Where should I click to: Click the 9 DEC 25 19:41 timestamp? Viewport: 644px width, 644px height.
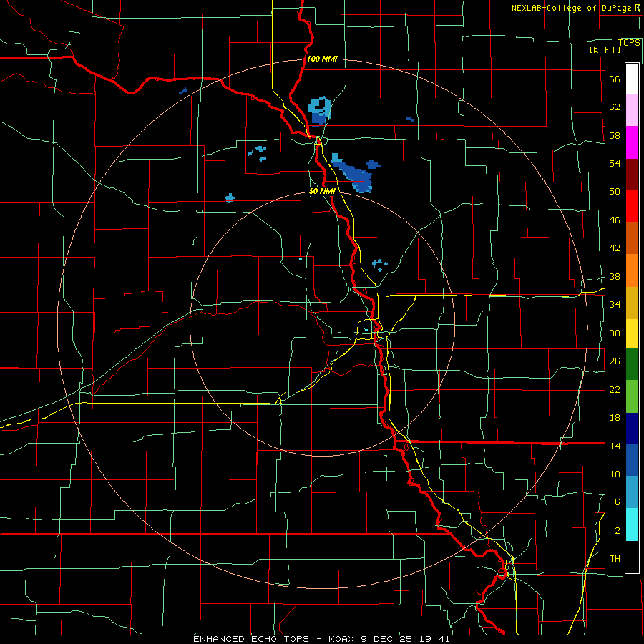[406, 639]
